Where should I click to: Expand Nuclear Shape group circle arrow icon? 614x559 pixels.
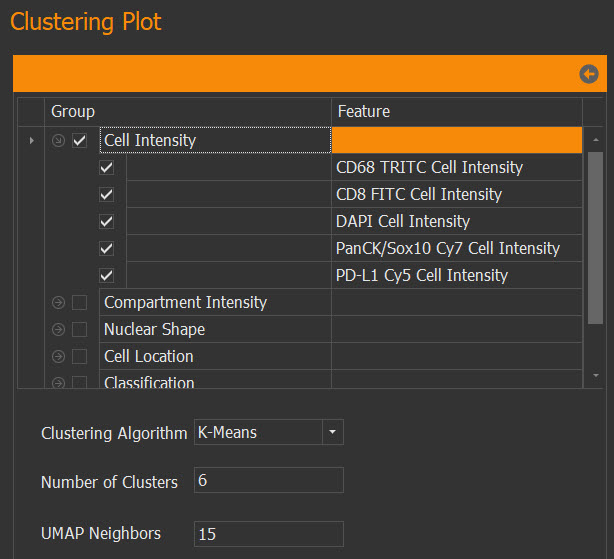tap(58, 329)
